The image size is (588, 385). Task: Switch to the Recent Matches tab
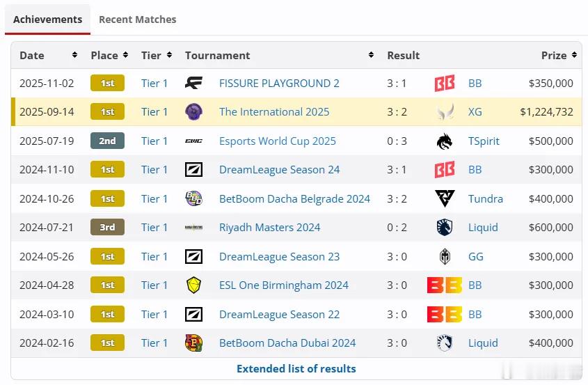pos(137,19)
